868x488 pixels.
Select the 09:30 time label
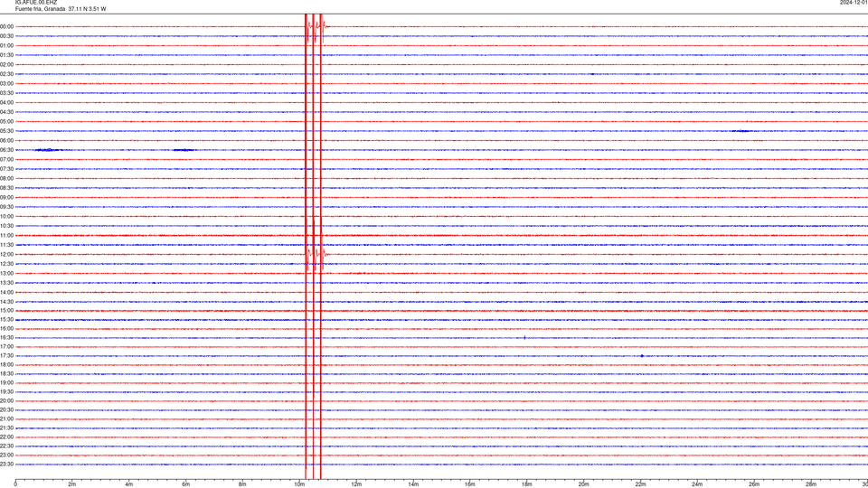pyautogui.click(x=6, y=207)
